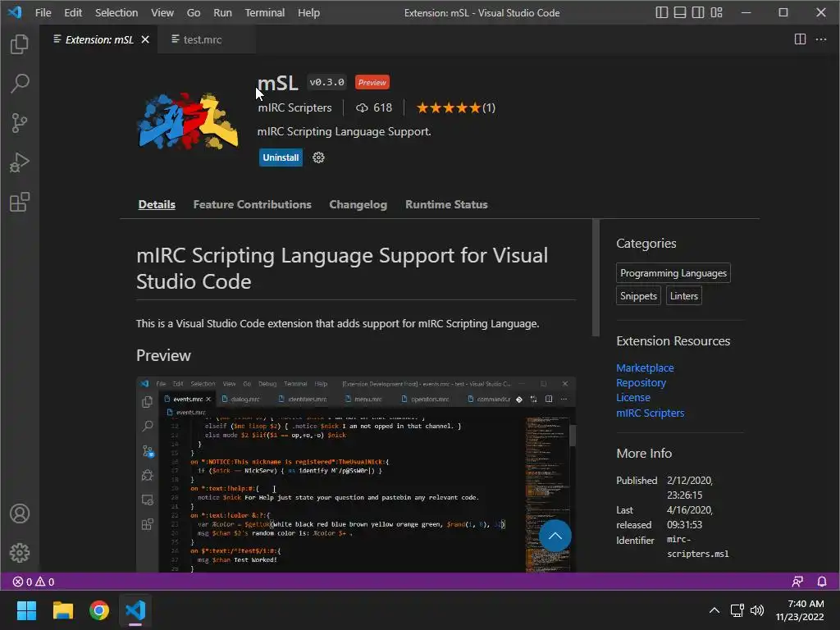The width and height of the screenshot is (840, 630).
Task: Open Google Chrome from taskbar
Action: pos(99,610)
